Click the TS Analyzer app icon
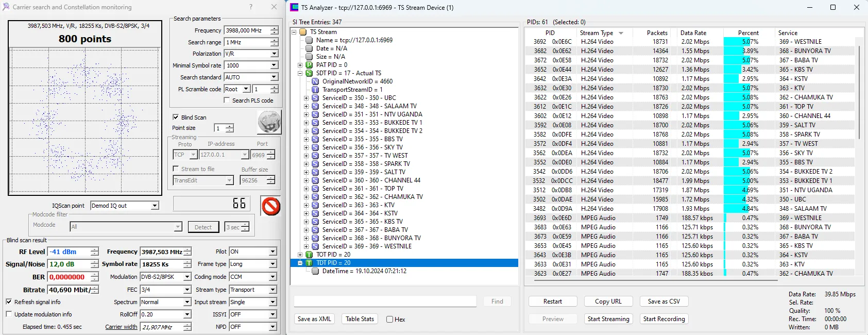868x335 pixels. click(294, 7)
